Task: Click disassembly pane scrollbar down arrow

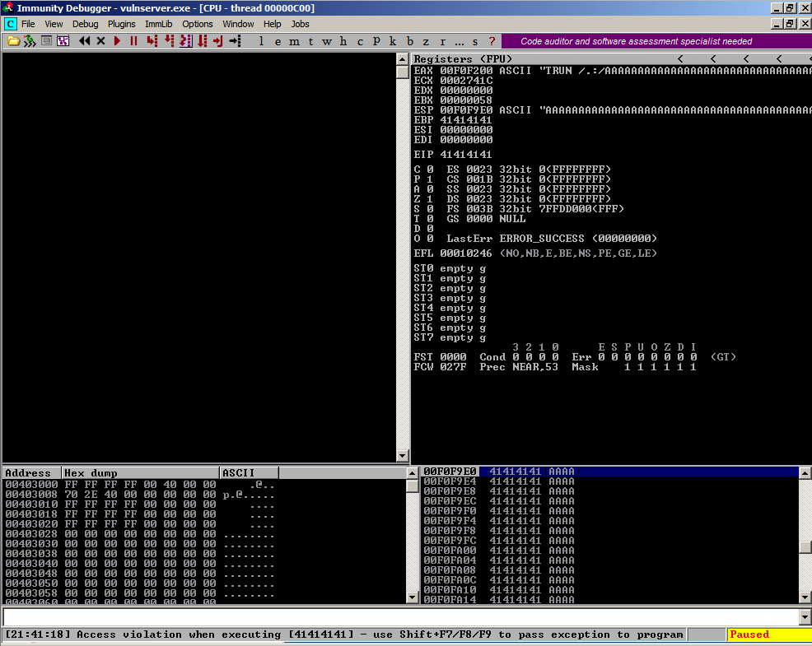Action: pyautogui.click(x=403, y=456)
